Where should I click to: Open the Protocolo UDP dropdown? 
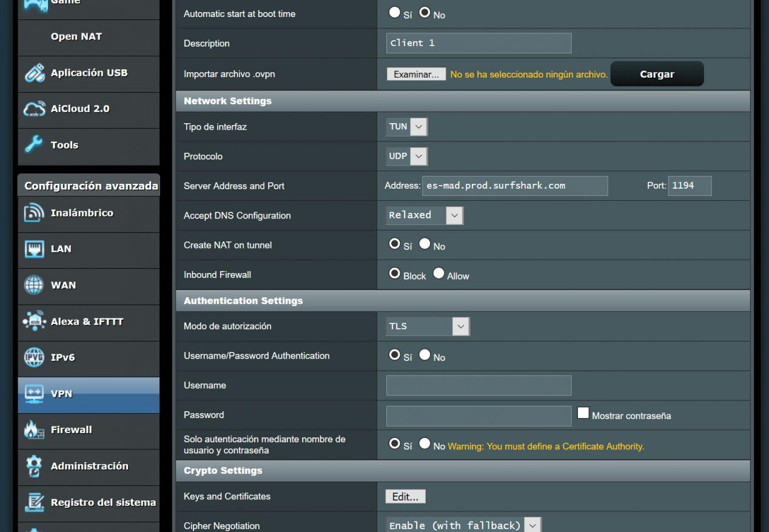pyautogui.click(x=407, y=157)
